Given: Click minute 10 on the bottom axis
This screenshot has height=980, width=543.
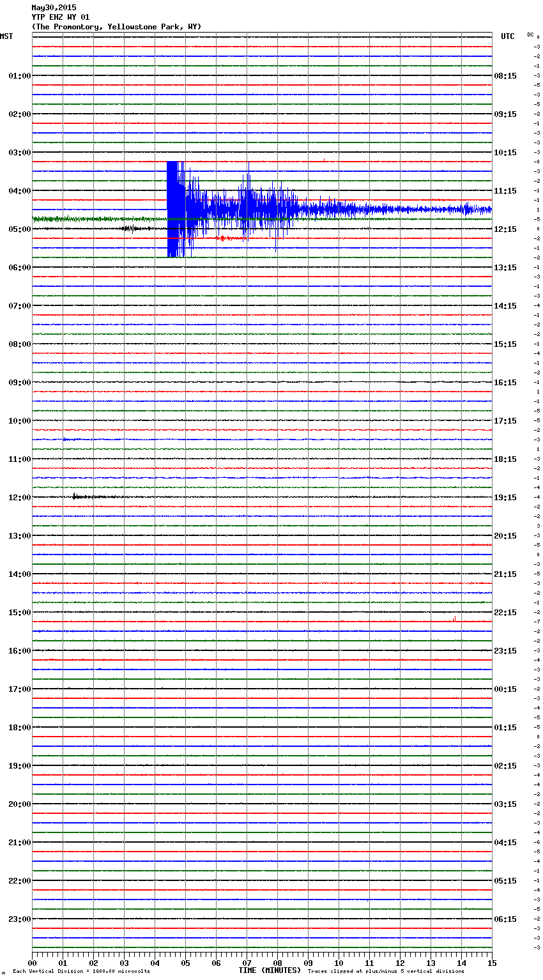Looking at the screenshot, I should click(x=339, y=963).
